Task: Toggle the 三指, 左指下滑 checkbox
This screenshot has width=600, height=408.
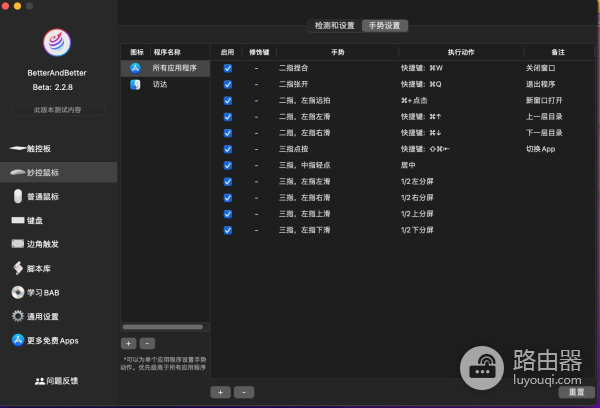Action: (228, 230)
